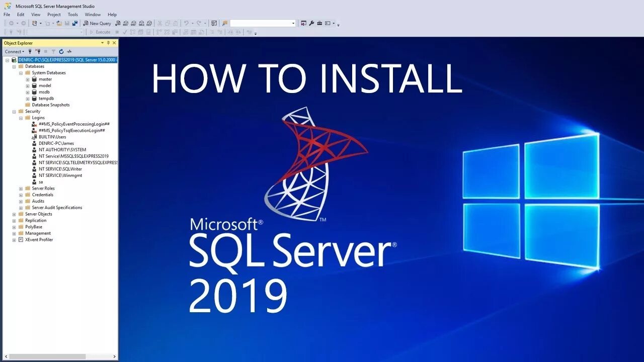Click the Activity Monitor icon in Object Explorer
This screenshot has height=362, width=644.
(x=69, y=51)
